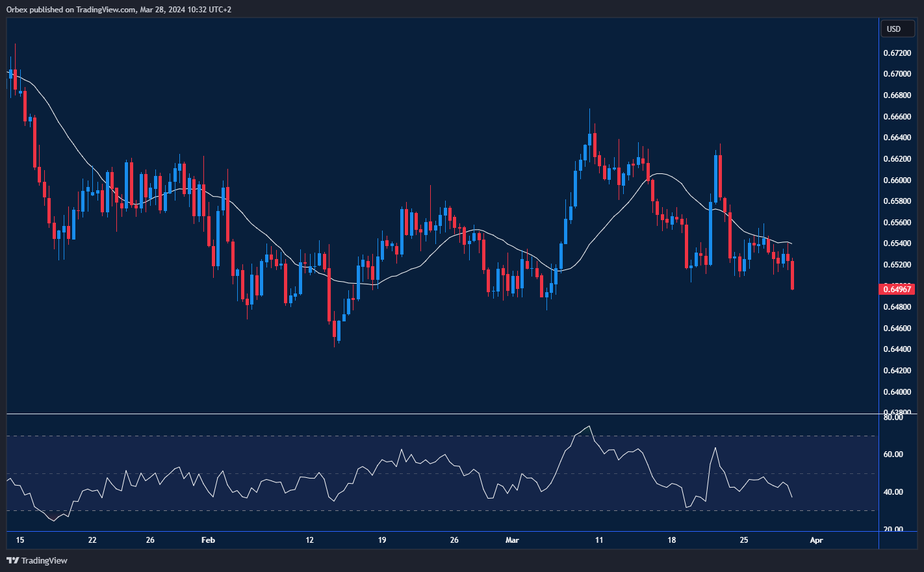Click the Orbex published on TradingView.com header

point(119,9)
